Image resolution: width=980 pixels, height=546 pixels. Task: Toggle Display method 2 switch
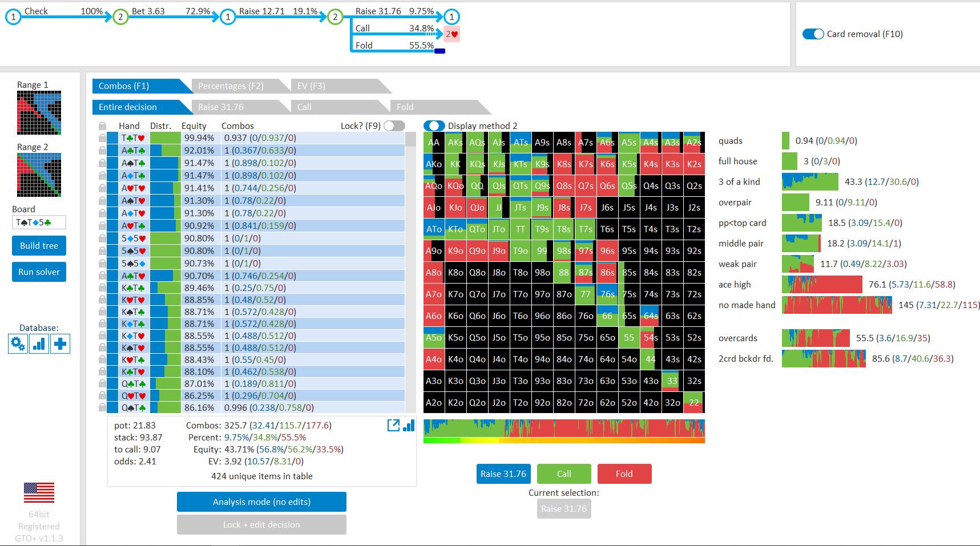click(x=434, y=126)
